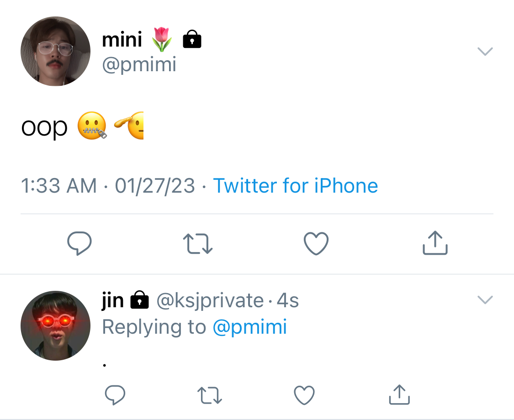Share jin's reply tweet
The height and width of the screenshot is (420, 514).
point(399,394)
